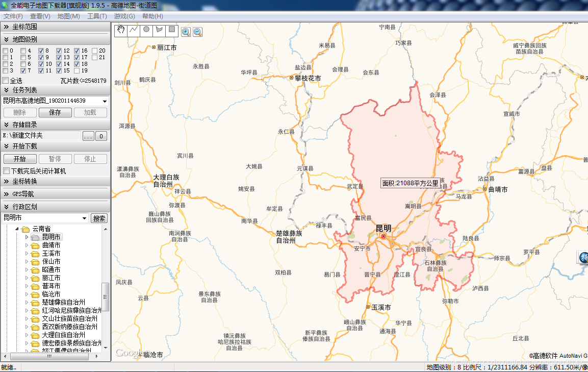Toggle map level 18 checkbox
The image size is (588, 372).
pos(77,64)
